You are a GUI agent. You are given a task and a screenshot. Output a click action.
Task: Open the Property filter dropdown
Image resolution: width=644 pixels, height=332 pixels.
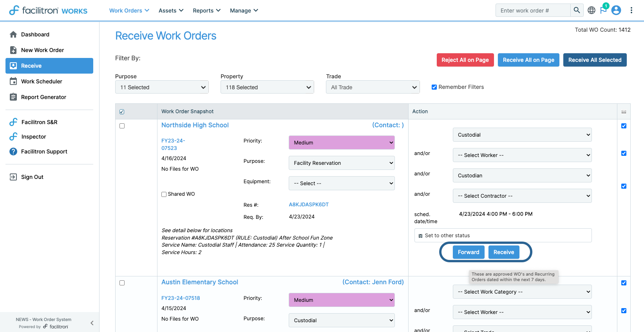(267, 87)
